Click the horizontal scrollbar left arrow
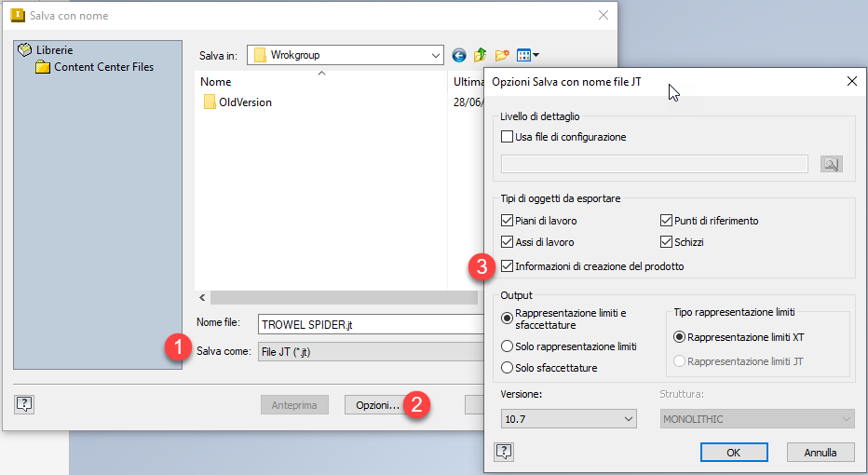The height and width of the screenshot is (475, 868). coord(202,298)
